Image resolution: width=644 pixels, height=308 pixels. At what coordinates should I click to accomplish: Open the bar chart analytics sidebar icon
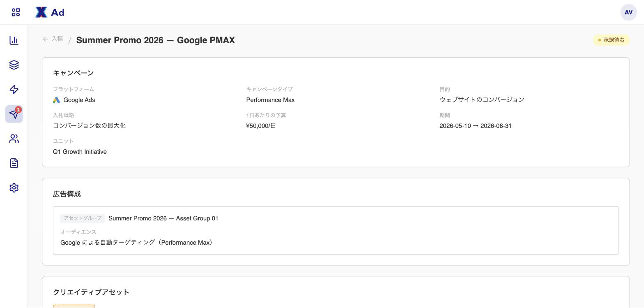click(x=14, y=40)
